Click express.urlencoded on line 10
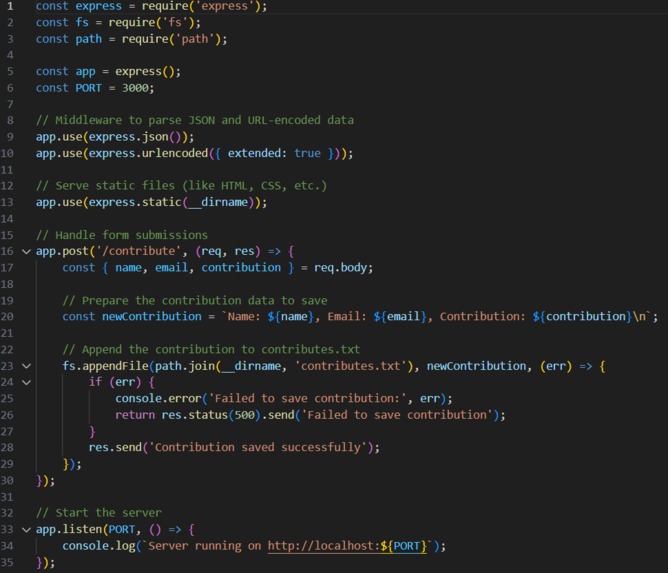Viewport: 668px width, 573px height. click(148, 153)
